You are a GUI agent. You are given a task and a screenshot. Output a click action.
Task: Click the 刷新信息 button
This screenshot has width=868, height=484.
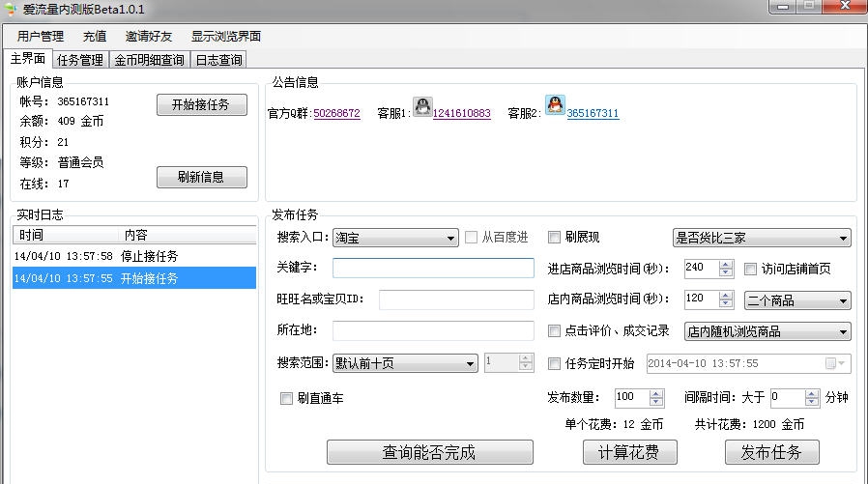click(201, 177)
